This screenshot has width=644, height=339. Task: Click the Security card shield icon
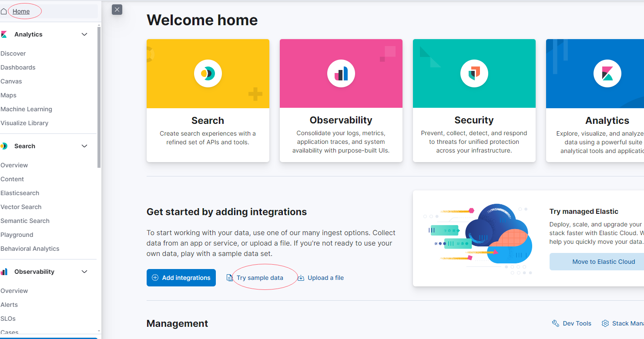474,73
